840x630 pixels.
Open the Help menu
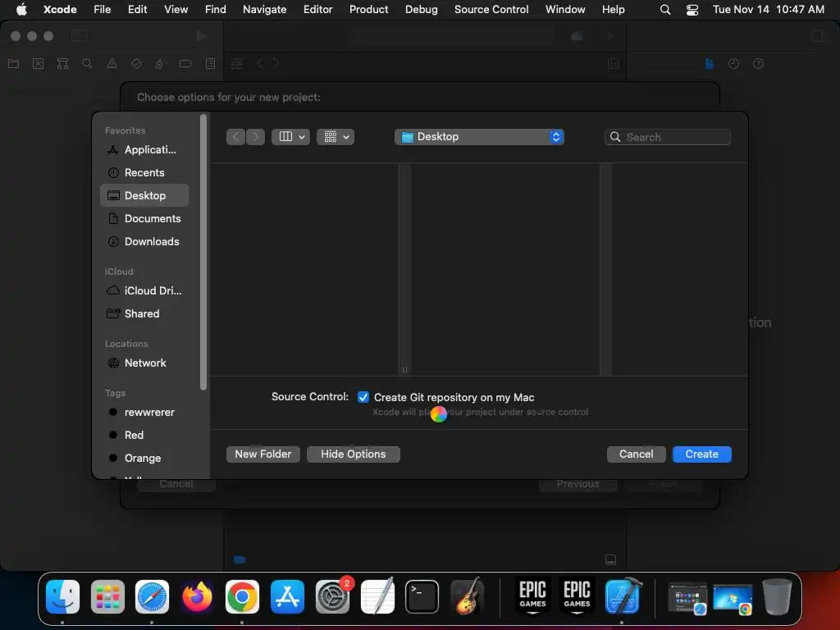[x=613, y=9]
